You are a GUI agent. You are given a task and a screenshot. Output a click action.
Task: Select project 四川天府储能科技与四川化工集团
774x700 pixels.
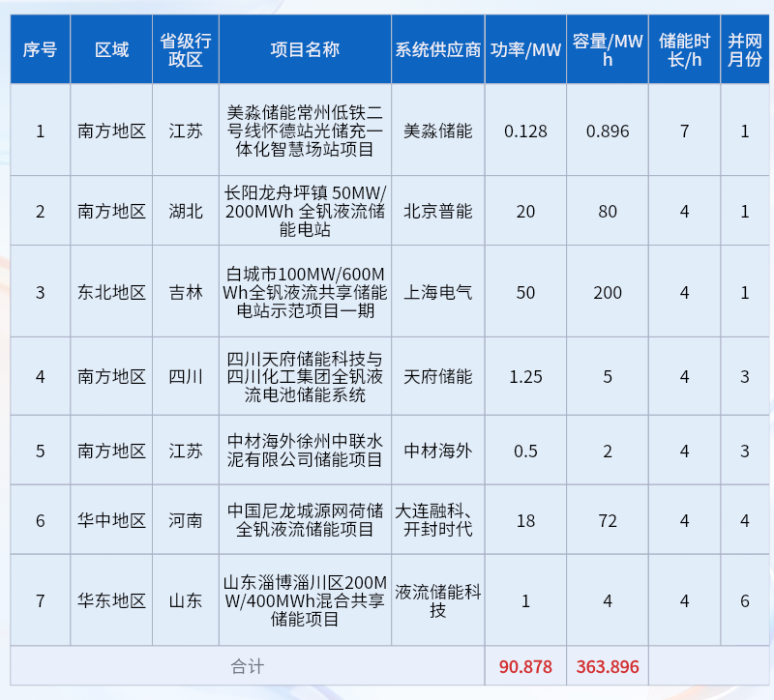(305, 376)
